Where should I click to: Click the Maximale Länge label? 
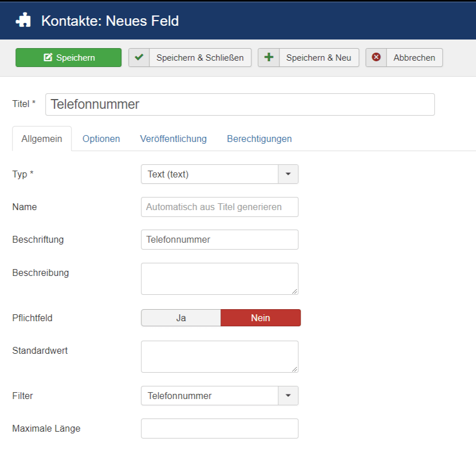46,428
